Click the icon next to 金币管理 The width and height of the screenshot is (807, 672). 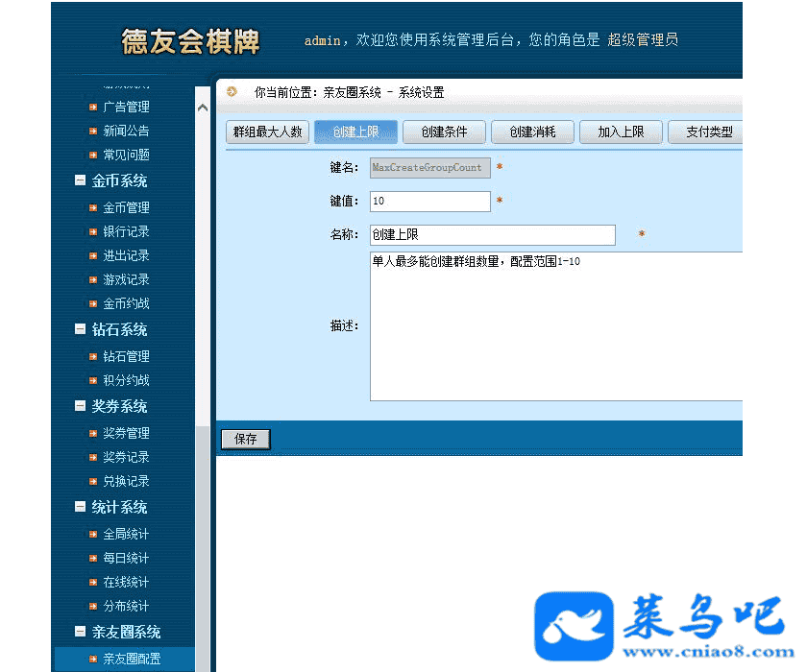point(93,207)
